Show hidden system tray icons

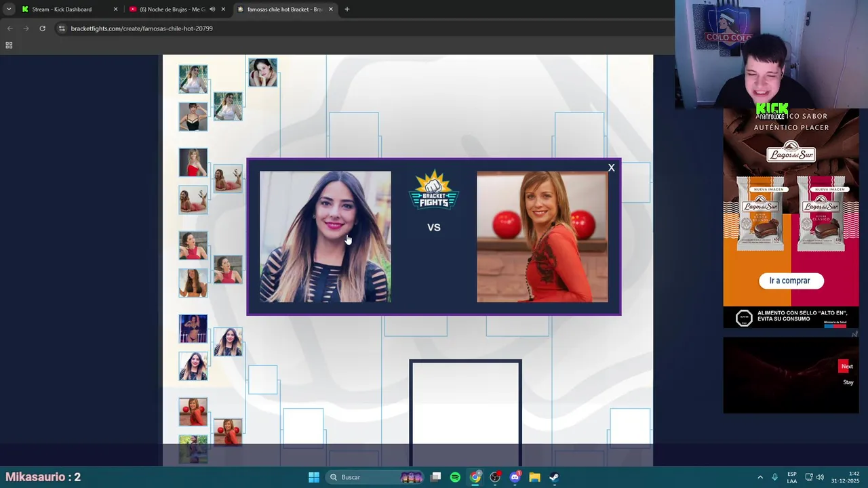coord(760,477)
